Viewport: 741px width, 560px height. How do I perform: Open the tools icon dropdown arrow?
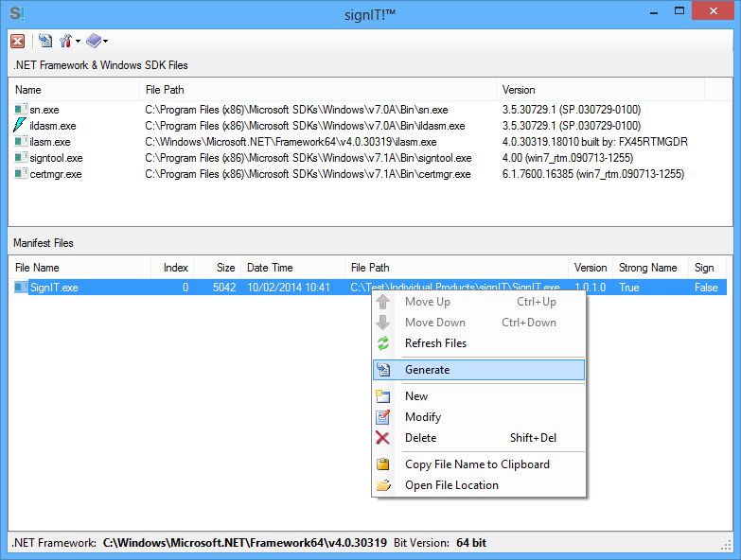(79, 42)
